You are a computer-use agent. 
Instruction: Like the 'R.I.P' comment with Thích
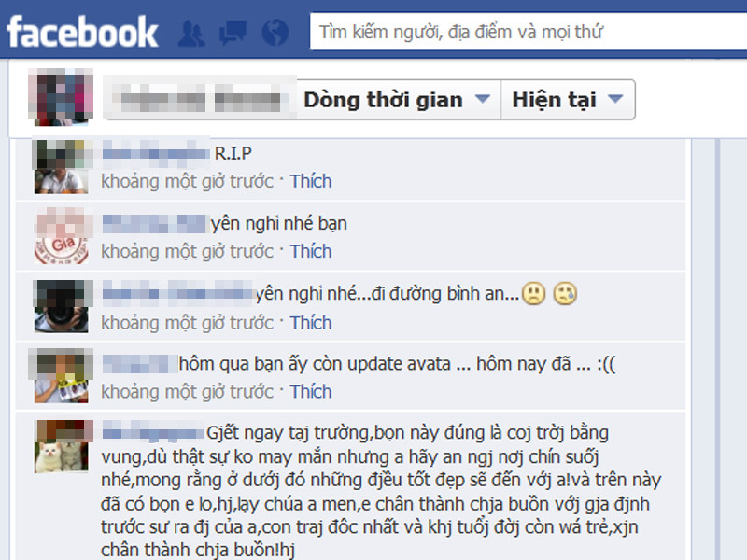tap(311, 181)
